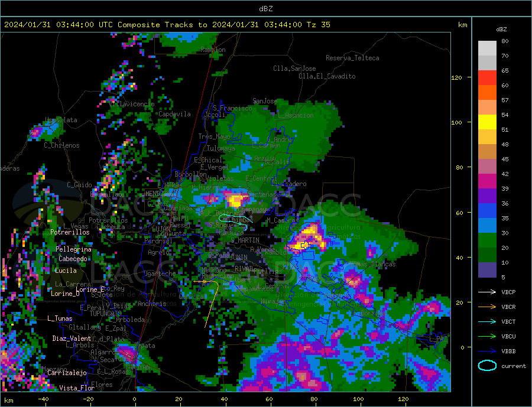Click the 120 tick on right axis

point(456,77)
